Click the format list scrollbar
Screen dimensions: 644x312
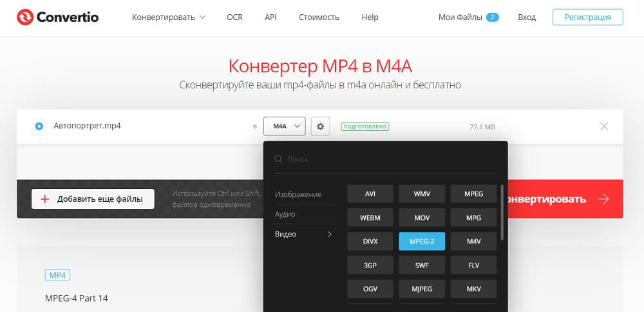[x=502, y=212]
